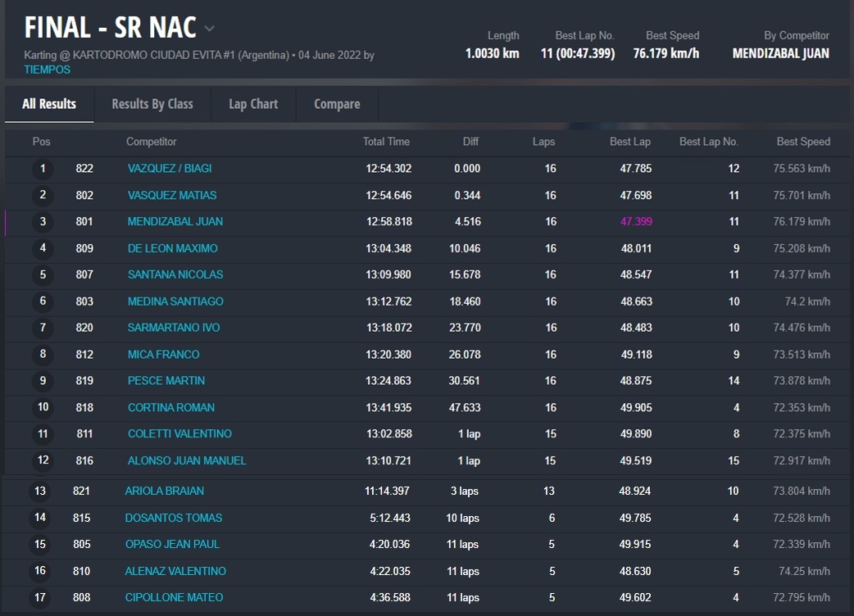Sort by the Total Time column header
The height and width of the screenshot is (616, 854).
(x=386, y=142)
